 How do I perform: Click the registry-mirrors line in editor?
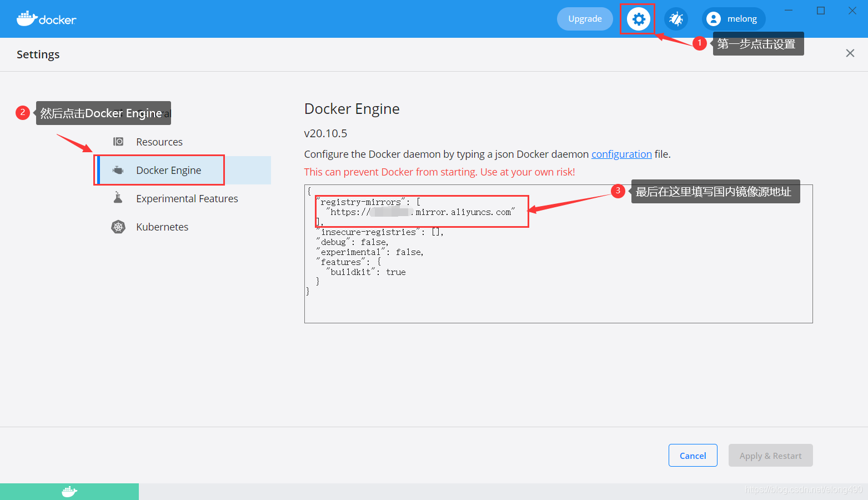click(369, 202)
